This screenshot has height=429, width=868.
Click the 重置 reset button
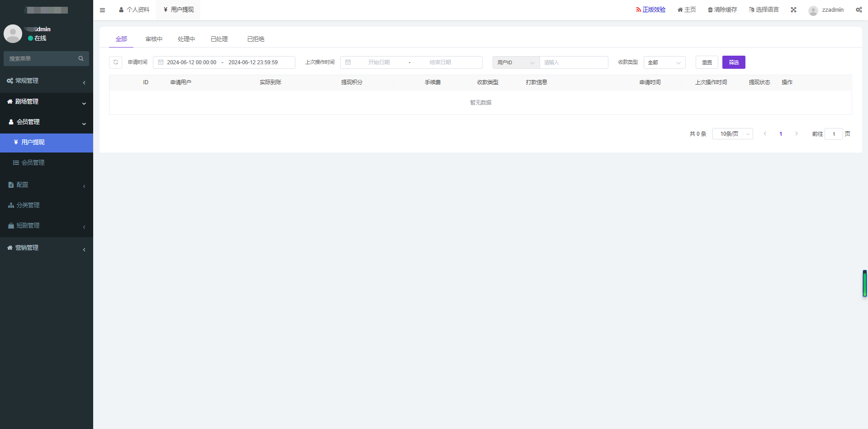click(x=707, y=62)
